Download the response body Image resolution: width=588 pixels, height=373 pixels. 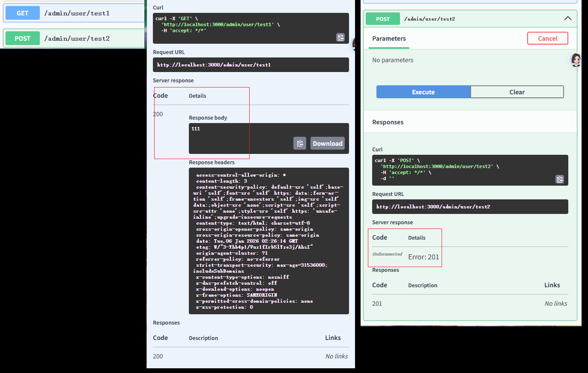(x=327, y=143)
